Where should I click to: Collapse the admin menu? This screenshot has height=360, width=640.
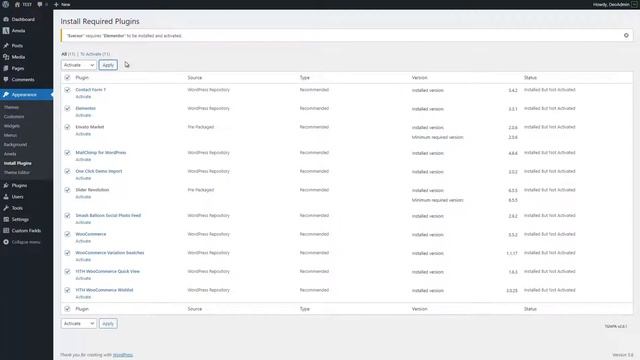22,242
